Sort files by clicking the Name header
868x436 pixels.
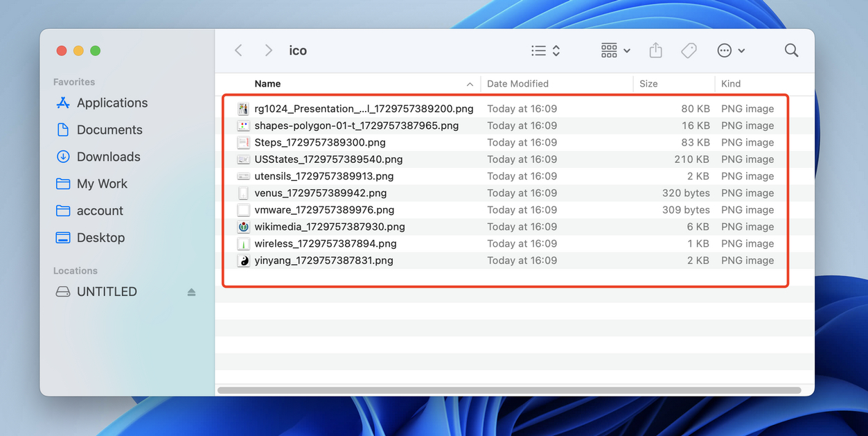268,83
